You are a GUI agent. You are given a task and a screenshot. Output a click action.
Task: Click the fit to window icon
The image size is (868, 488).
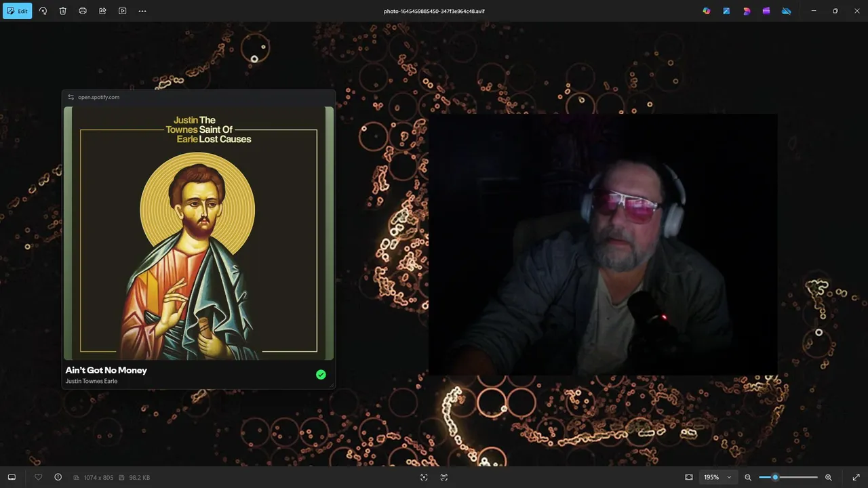coord(689,477)
